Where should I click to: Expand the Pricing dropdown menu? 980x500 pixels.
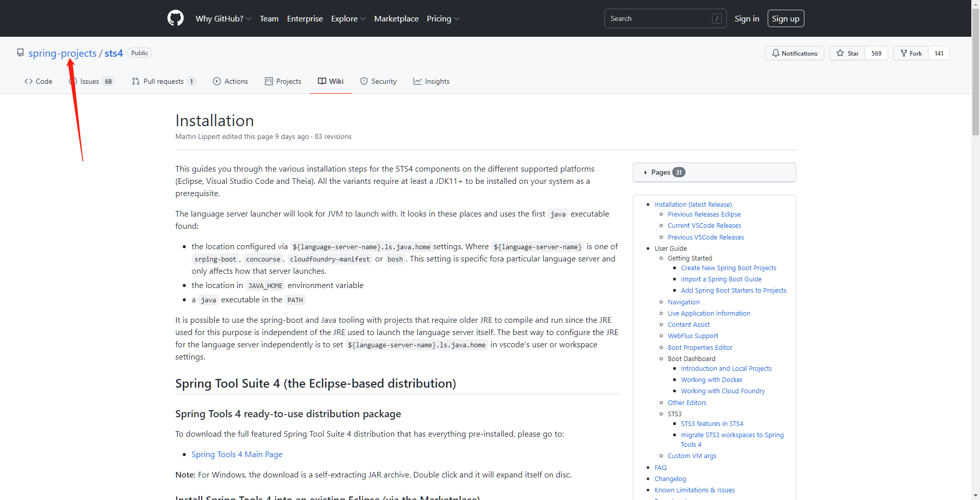pos(443,18)
